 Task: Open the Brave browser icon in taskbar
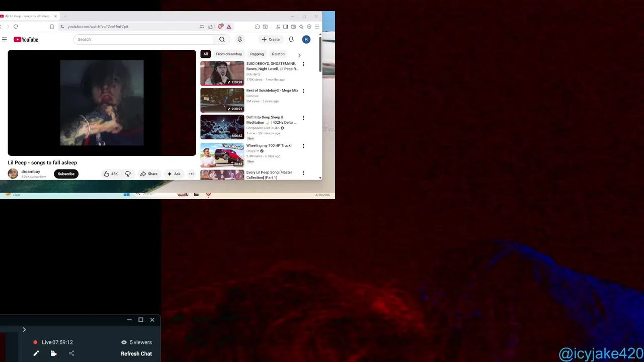click(208, 194)
